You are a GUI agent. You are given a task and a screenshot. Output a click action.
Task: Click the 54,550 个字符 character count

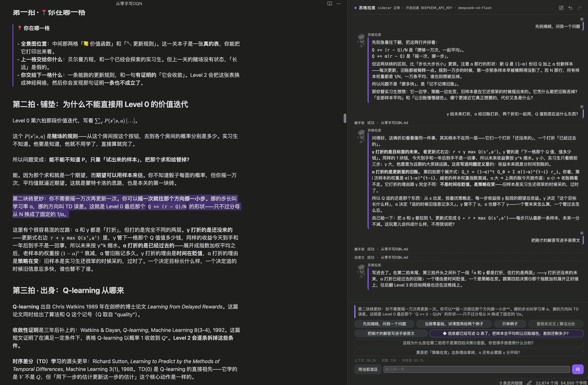pos(574,383)
